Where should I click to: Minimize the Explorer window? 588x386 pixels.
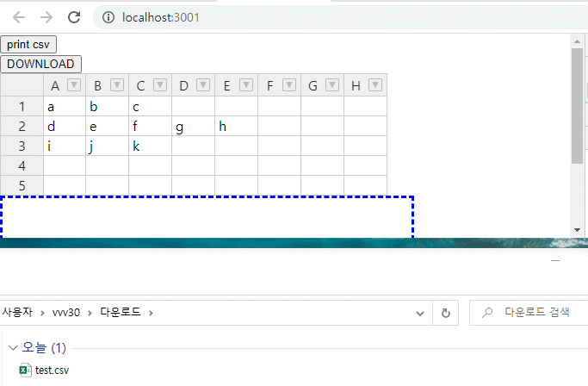click(x=555, y=260)
